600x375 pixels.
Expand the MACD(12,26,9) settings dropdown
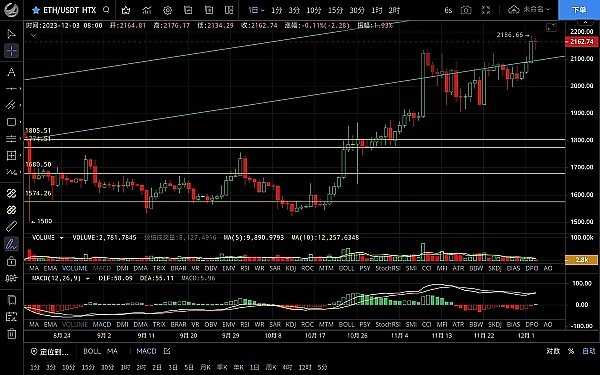click(88, 278)
